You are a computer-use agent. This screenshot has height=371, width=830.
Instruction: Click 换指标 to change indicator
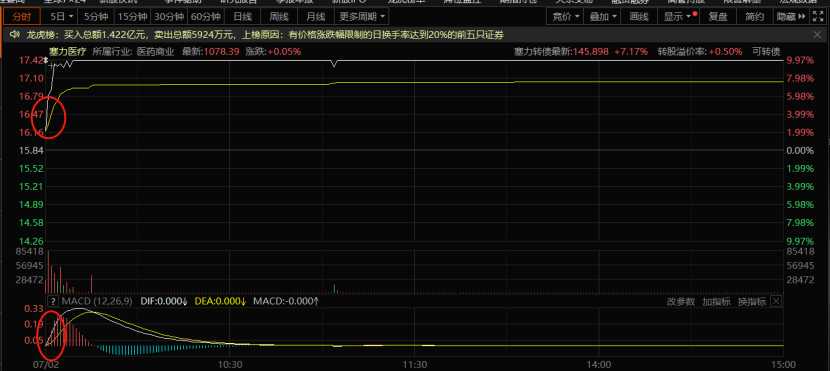pos(752,302)
